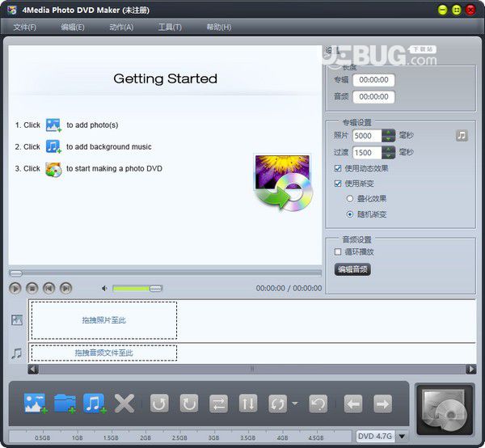485x448 pixels.
Task: Click the previous frame button
Action: (48, 289)
